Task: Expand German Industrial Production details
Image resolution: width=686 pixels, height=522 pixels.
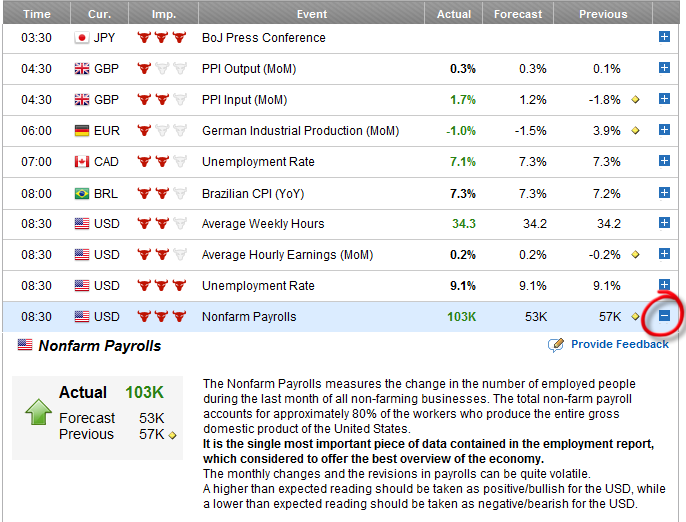Action: point(664,130)
